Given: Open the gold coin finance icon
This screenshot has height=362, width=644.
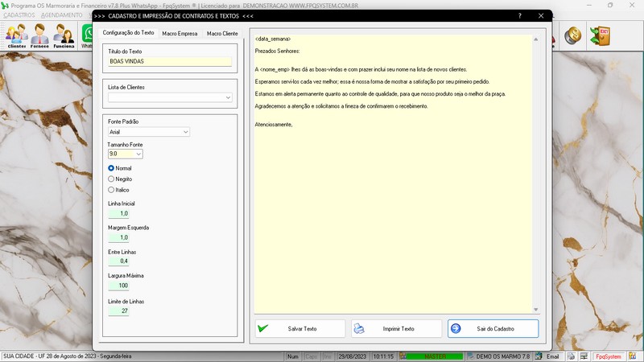Looking at the screenshot, I should [x=572, y=35].
